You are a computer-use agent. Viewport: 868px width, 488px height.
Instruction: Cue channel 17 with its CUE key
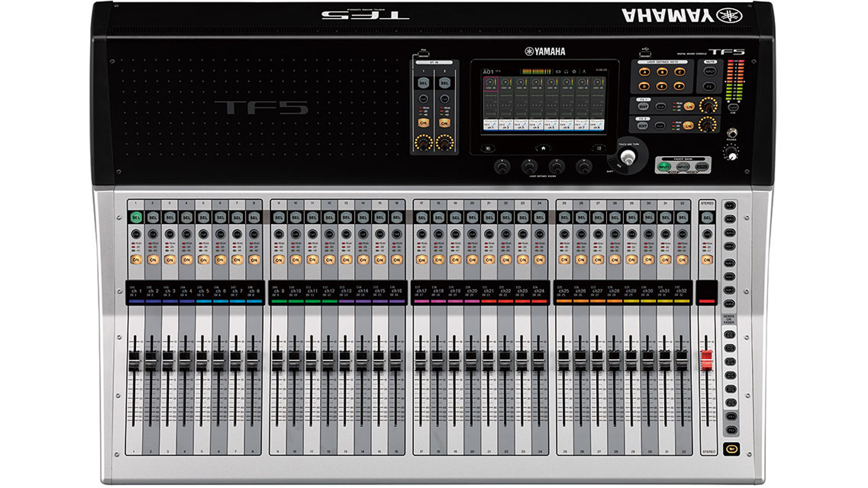pos(422,234)
